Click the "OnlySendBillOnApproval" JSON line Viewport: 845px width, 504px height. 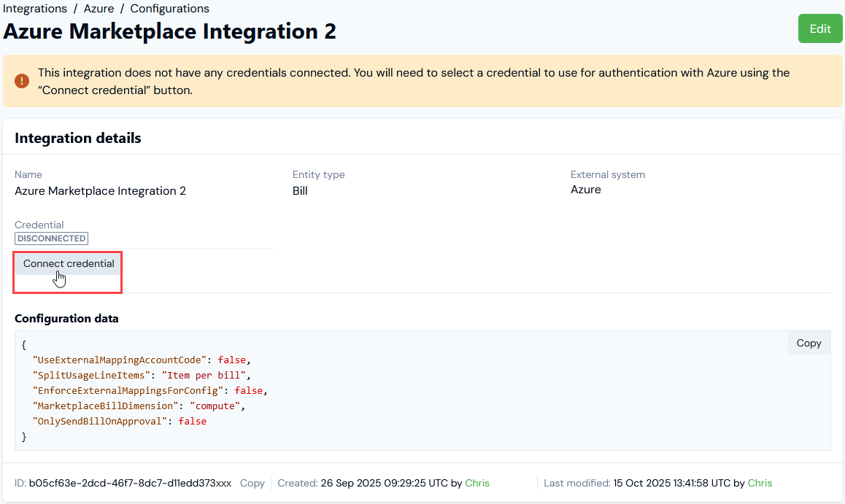pos(120,421)
